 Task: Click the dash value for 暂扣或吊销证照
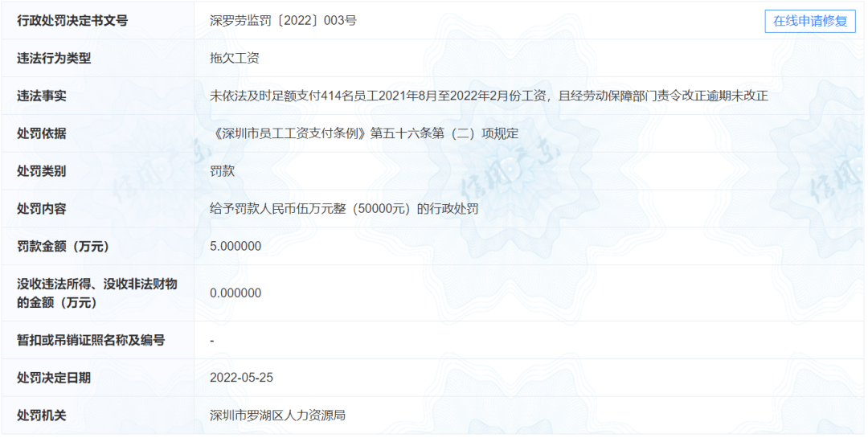point(212,341)
